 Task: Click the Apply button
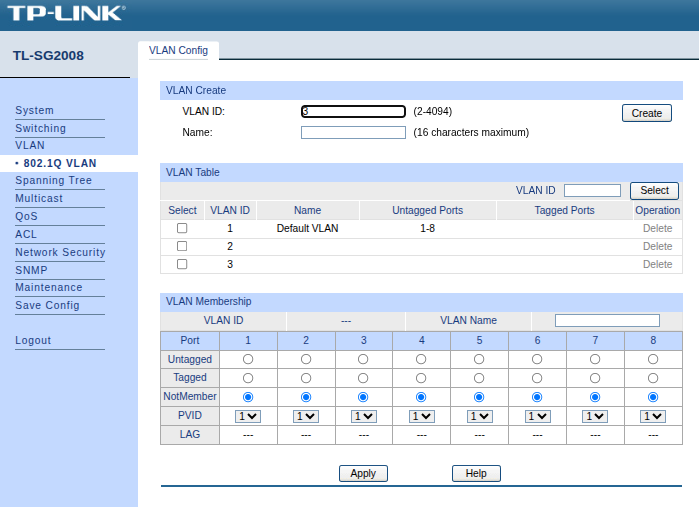[x=363, y=474]
